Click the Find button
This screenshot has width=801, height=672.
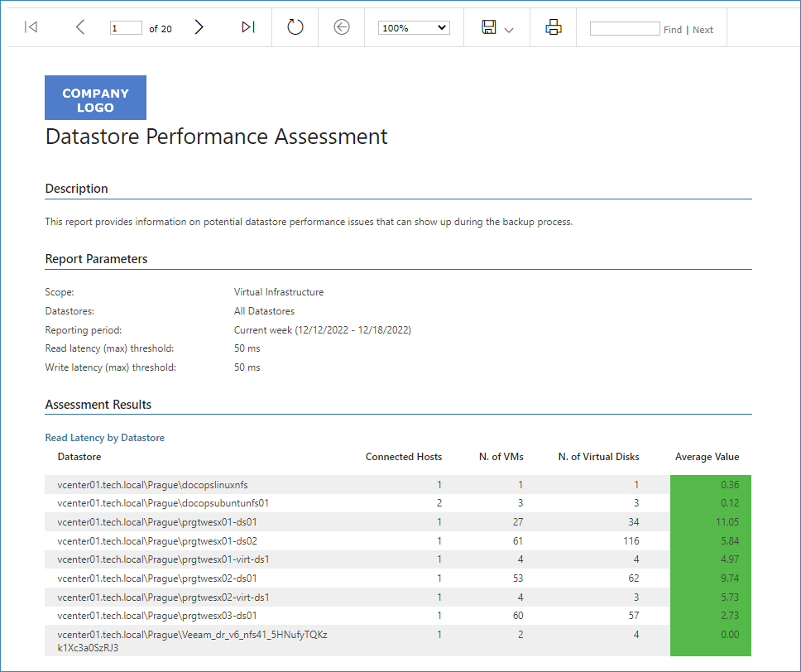(673, 30)
